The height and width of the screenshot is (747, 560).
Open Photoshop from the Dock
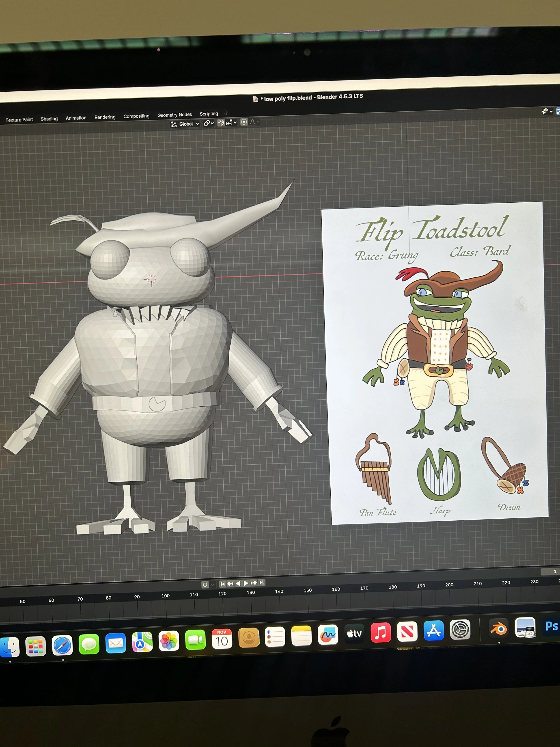point(551,626)
